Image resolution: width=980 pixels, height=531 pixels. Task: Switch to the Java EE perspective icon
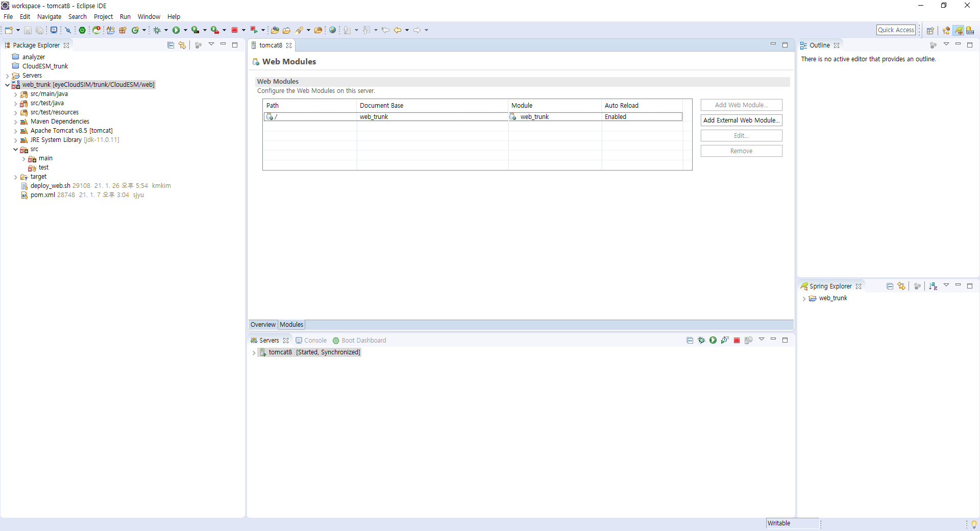pyautogui.click(x=946, y=31)
